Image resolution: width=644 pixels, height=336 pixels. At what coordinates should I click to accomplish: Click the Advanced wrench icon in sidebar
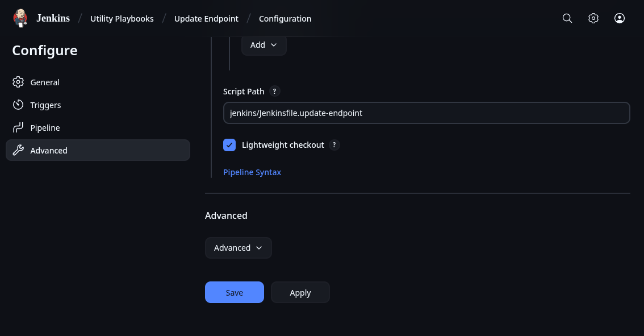[x=18, y=151]
